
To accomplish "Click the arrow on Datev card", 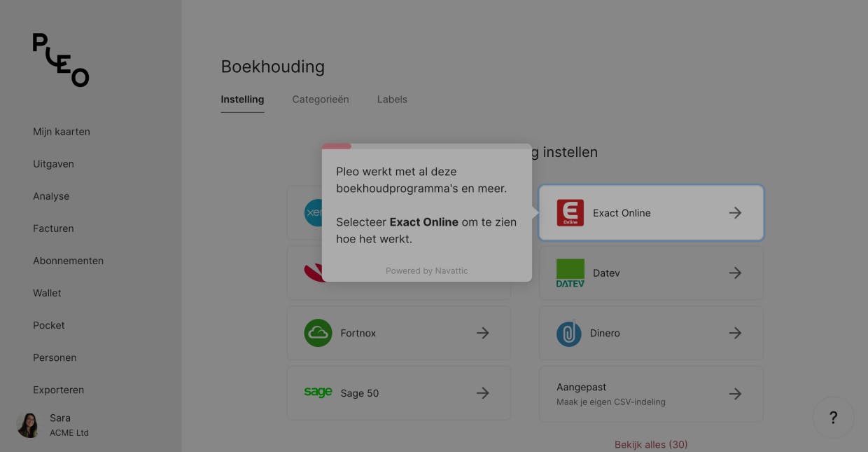I will click(735, 273).
